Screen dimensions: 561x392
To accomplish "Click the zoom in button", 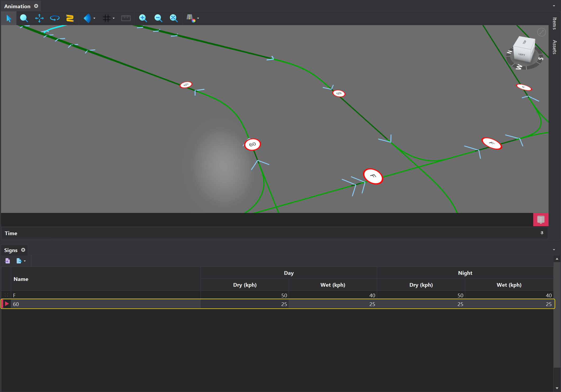I will pos(143,18).
